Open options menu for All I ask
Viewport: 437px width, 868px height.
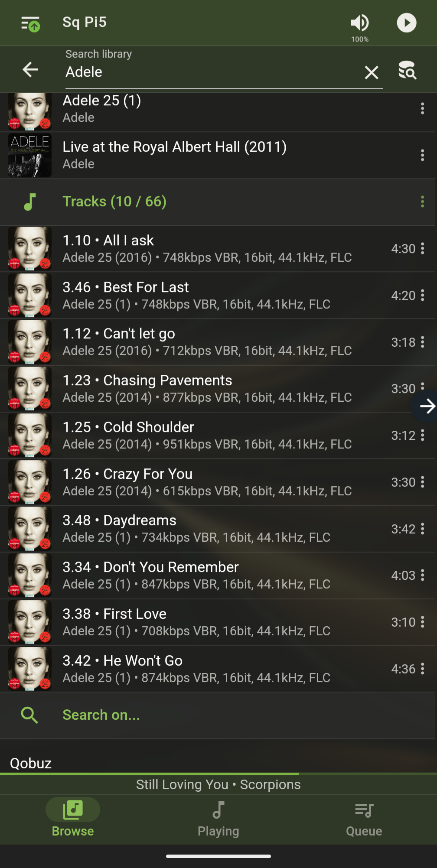[x=422, y=249]
